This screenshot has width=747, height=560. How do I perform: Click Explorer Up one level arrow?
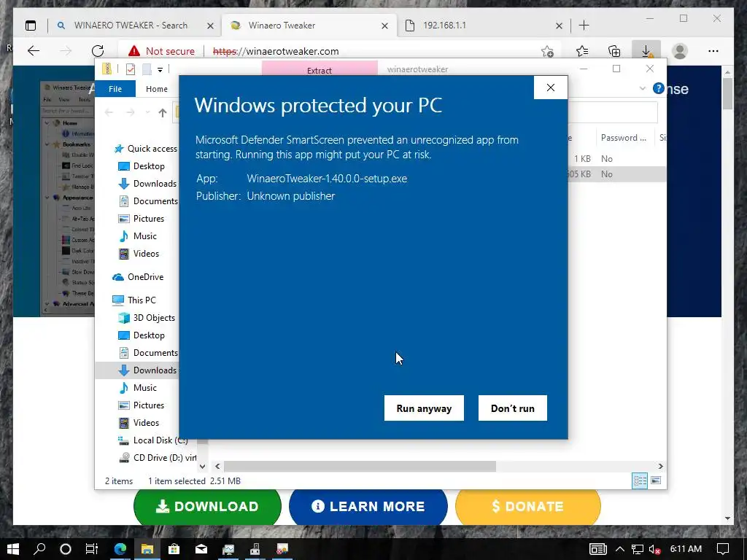click(x=163, y=113)
